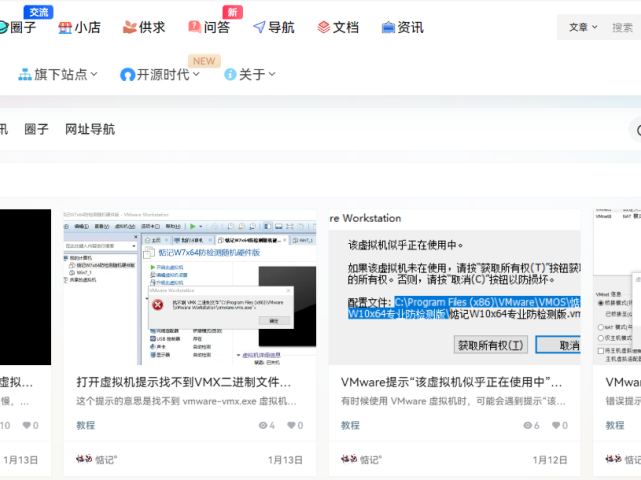Click the 问答 question icon

pyautogui.click(x=194, y=27)
